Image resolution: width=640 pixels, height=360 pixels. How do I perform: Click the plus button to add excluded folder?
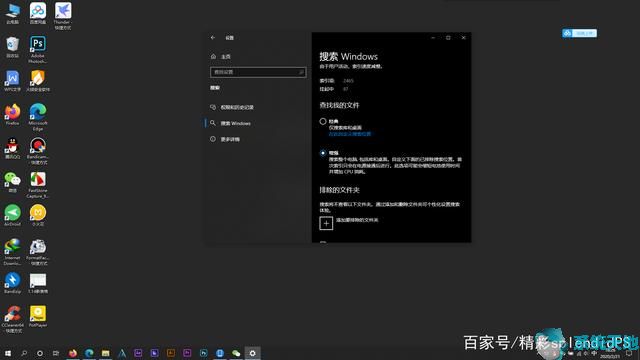(x=326, y=223)
